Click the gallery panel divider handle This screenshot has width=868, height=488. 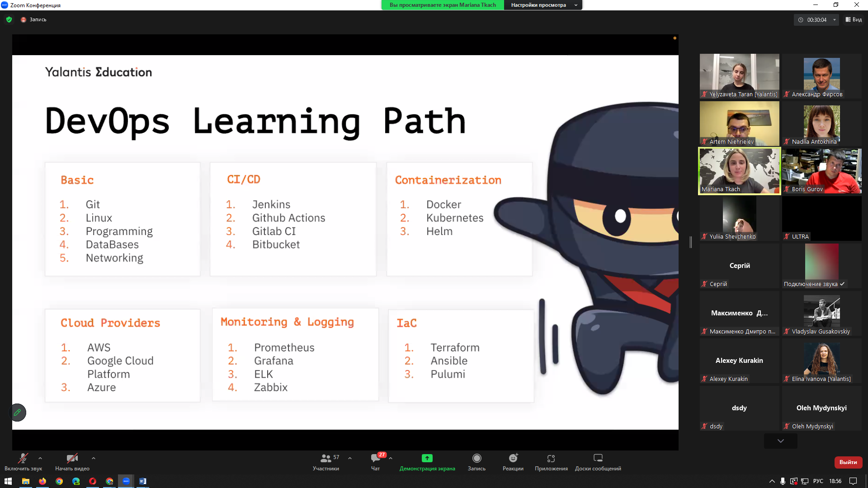(x=691, y=242)
